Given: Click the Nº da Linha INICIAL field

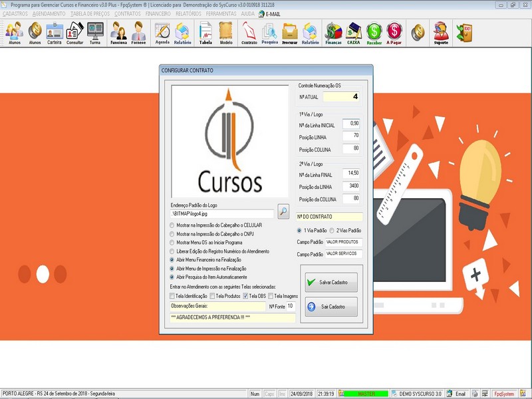Looking at the screenshot, I should coord(350,124).
